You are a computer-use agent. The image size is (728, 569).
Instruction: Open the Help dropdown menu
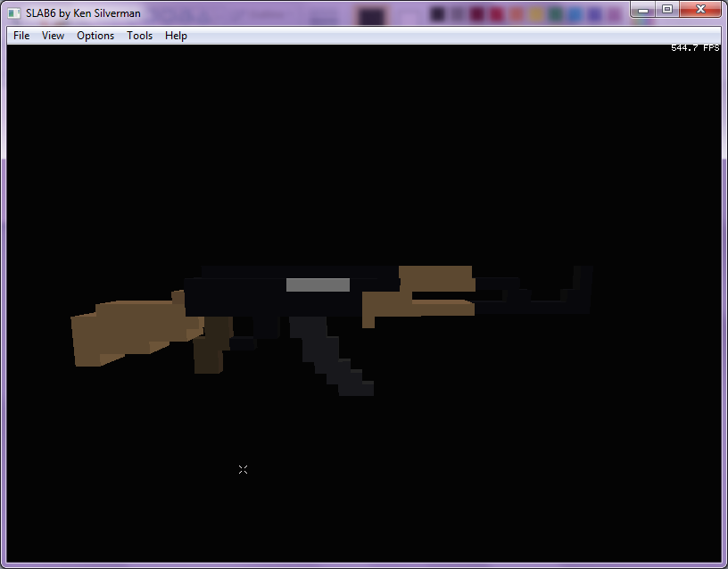[x=176, y=36]
